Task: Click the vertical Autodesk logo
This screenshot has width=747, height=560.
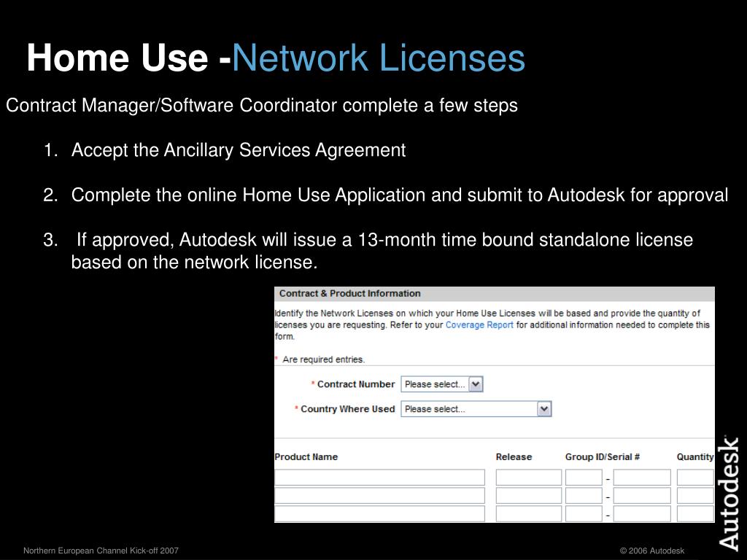Action: pos(729,494)
